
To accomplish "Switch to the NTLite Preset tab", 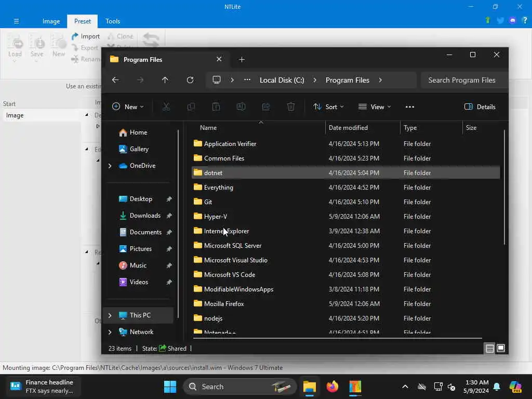I will click(x=83, y=21).
